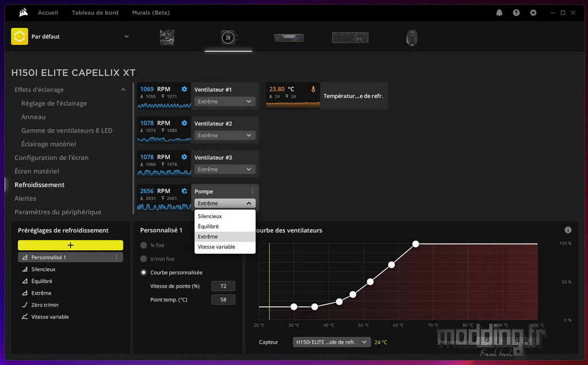This screenshot has height=365, width=588.
Task: Select the keyboard device icon
Action: 350,37
